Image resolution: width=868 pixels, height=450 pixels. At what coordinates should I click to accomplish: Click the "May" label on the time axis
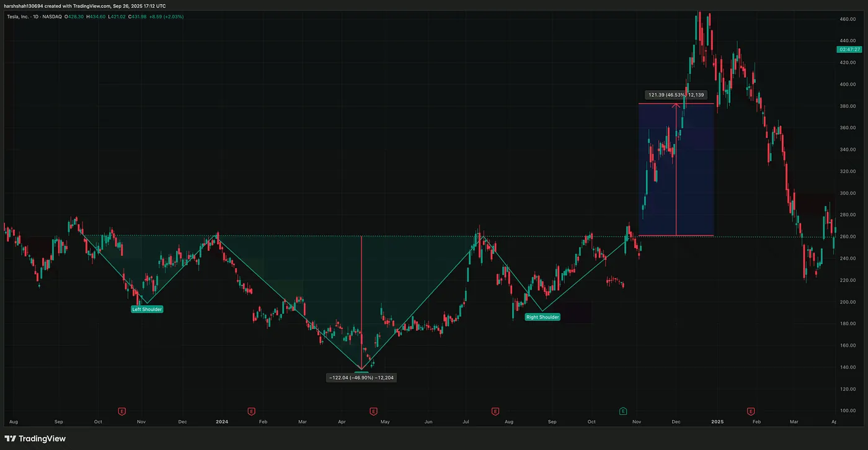pyautogui.click(x=385, y=421)
